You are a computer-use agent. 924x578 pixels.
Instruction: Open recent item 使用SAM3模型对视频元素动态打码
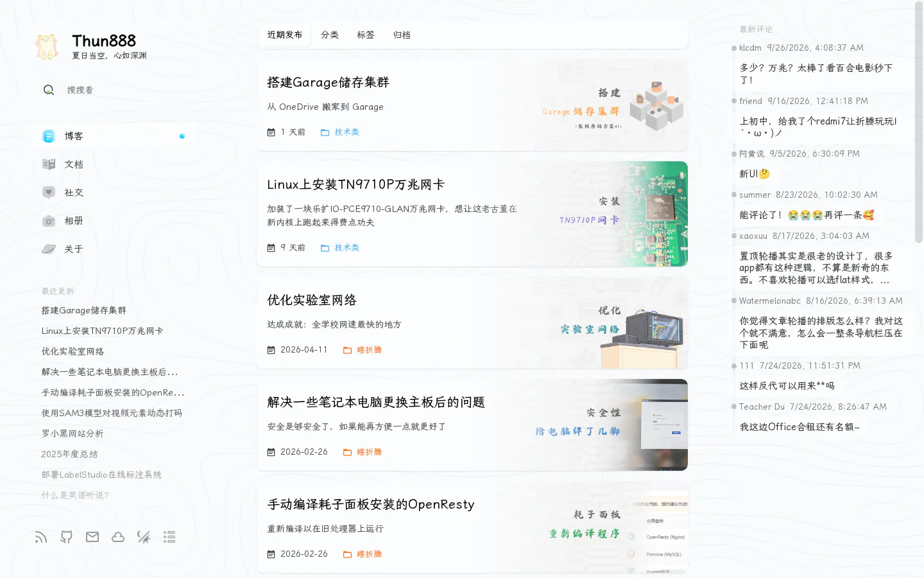(112, 413)
